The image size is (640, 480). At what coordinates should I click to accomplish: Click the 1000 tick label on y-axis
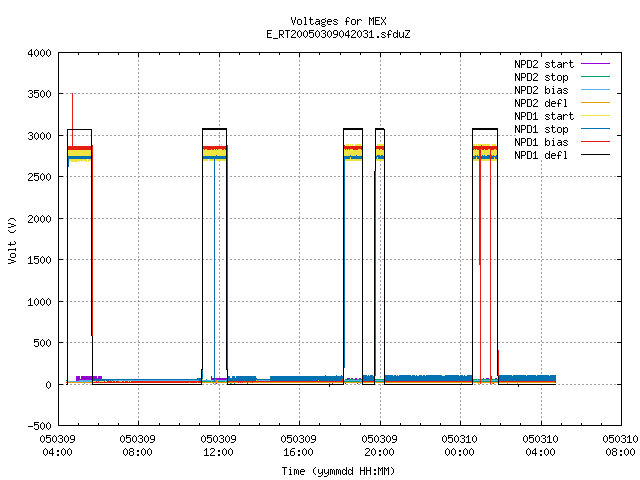pyautogui.click(x=40, y=302)
